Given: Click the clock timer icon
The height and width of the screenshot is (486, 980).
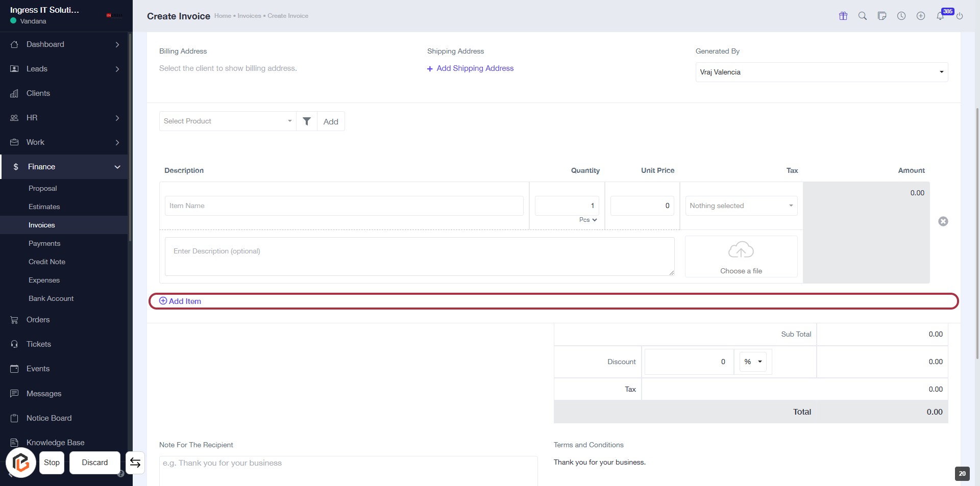Looking at the screenshot, I should 901,16.
